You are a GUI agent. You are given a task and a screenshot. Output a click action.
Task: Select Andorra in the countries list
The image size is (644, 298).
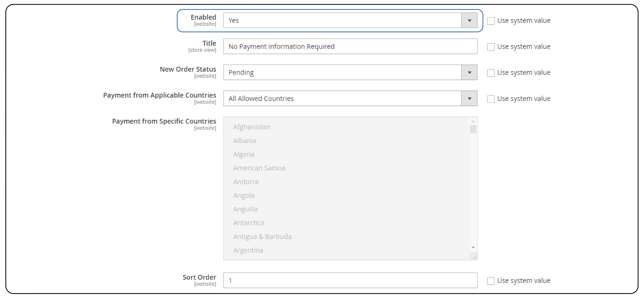(x=246, y=182)
